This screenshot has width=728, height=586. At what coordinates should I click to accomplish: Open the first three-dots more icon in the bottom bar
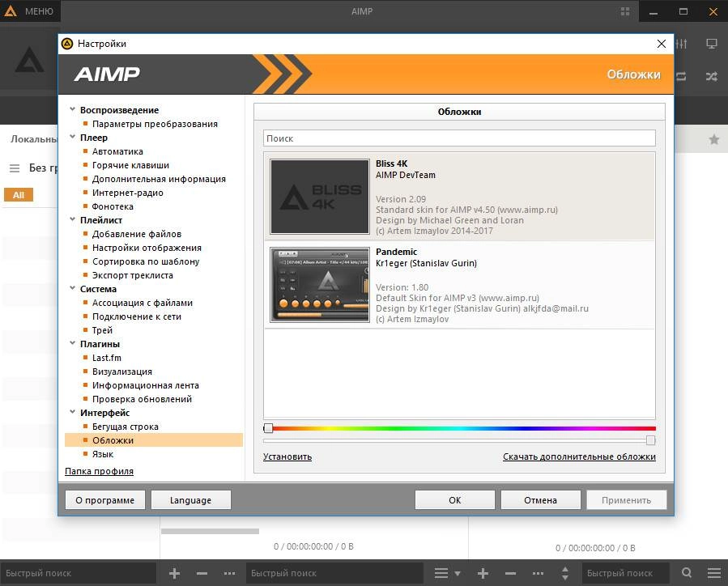point(229,574)
